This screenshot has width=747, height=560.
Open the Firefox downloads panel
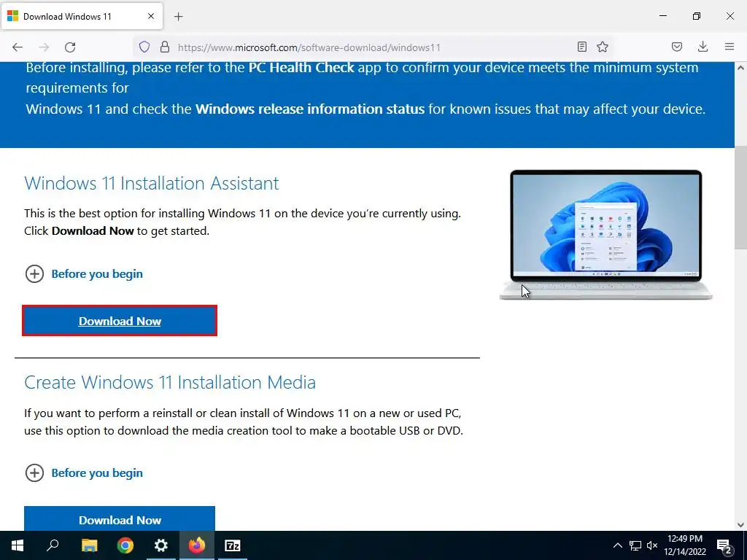point(703,47)
